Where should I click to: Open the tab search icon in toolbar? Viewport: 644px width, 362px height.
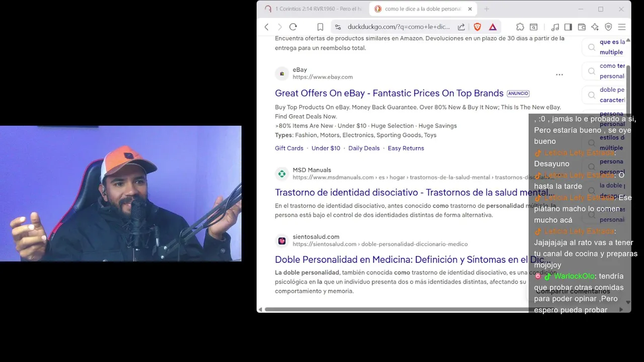534,27
